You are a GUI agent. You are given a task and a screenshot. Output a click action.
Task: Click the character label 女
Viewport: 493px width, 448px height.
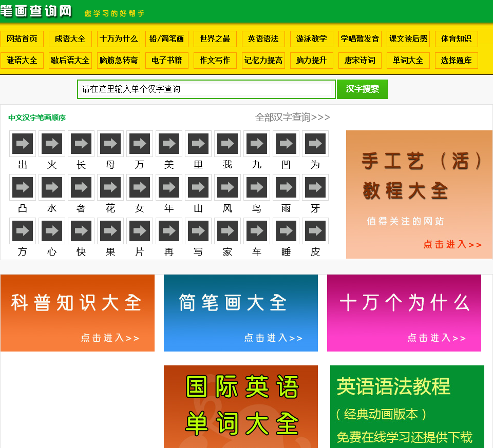tap(140, 208)
